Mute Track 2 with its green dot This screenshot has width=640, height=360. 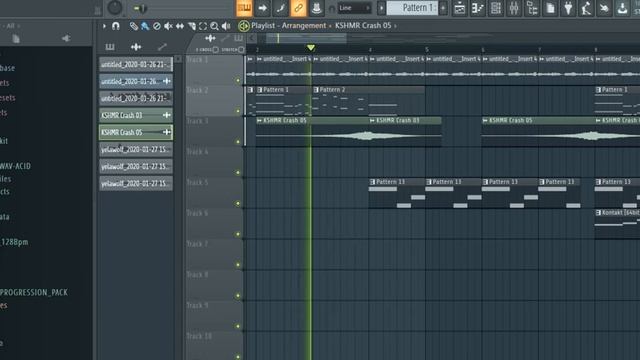click(x=238, y=111)
